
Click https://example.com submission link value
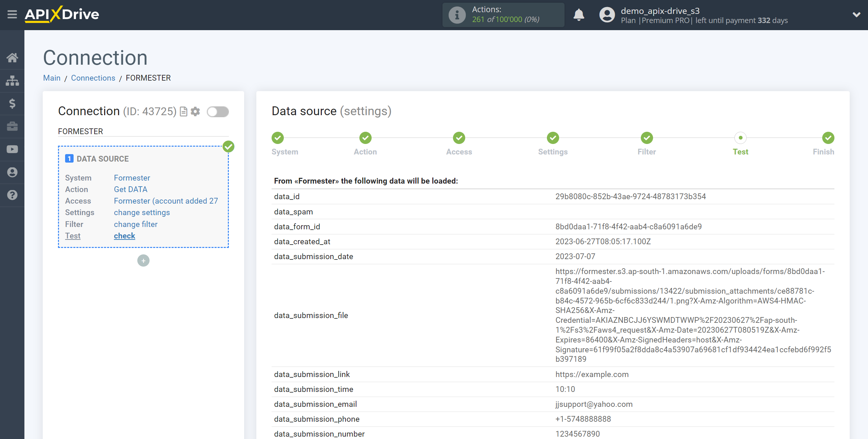592,374
